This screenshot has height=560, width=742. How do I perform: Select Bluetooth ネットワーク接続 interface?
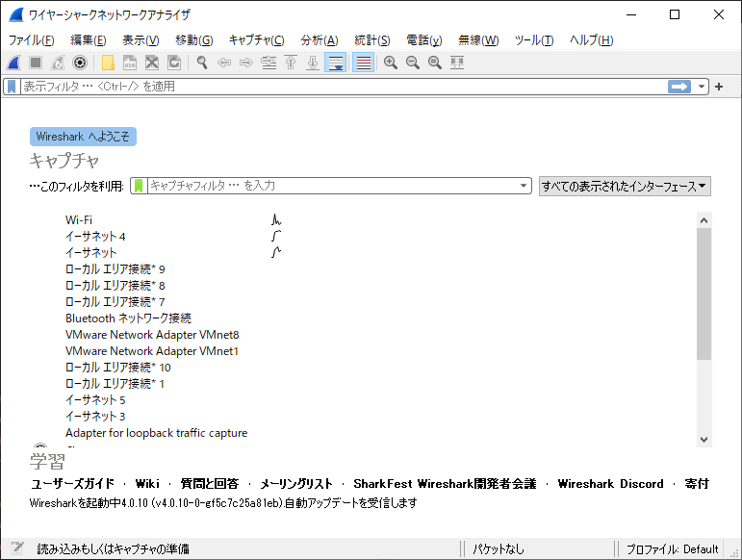click(x=128, y=318)
